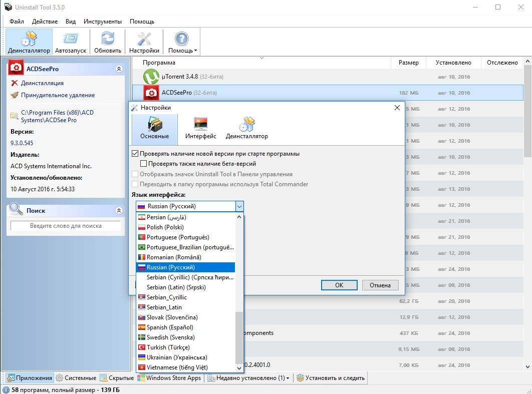Image resolution: width=532 pixels, height=394 pixels.
Task: Close the Настройки dialog with X
Action: coord(397,108)
